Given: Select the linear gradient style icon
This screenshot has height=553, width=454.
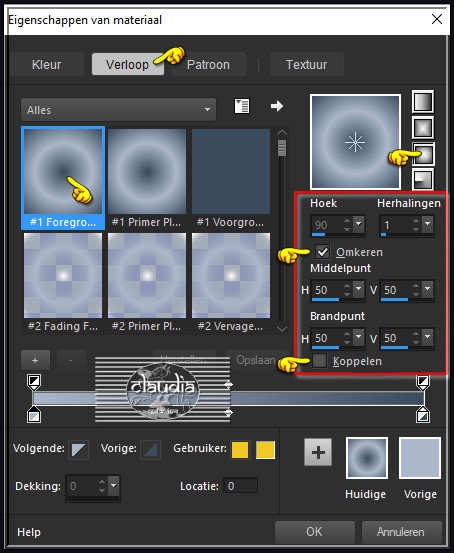Looking at the screenshot, I should coord(423,102).
